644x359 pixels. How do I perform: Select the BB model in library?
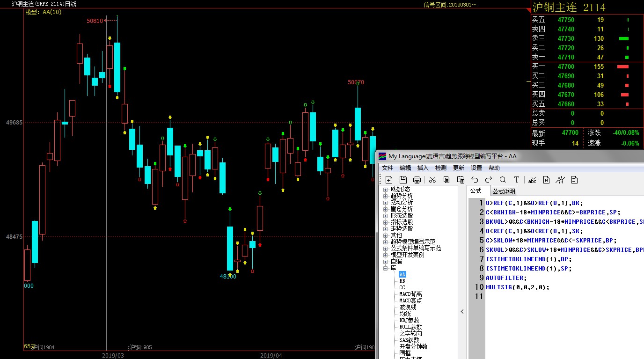[402, 281]
